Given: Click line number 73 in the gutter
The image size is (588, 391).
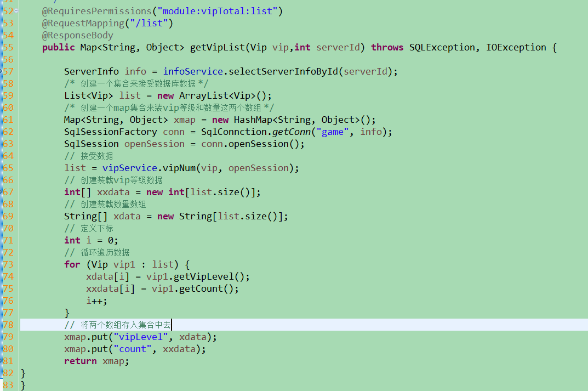Looking at the screenshot, I should coord(8,264).
